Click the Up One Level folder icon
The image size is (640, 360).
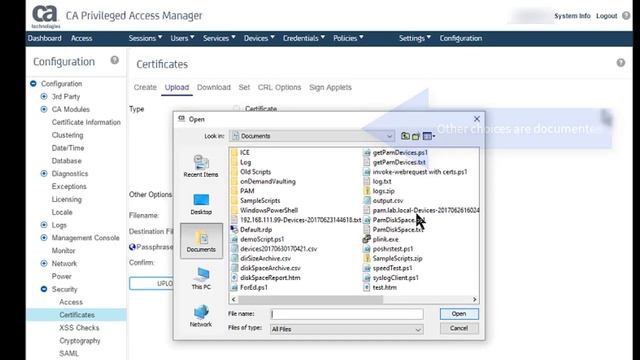pyautogui.click(x=405, y=136)
